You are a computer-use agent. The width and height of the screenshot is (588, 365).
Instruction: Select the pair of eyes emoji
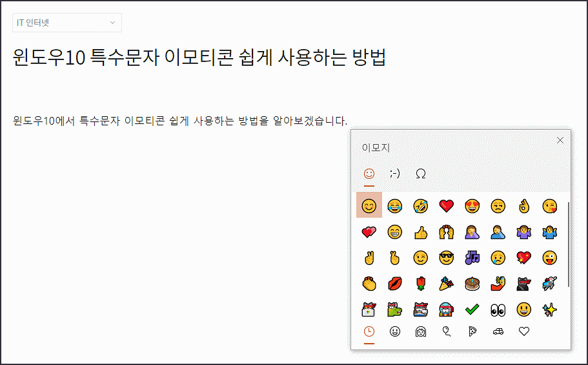pos(498,310)
